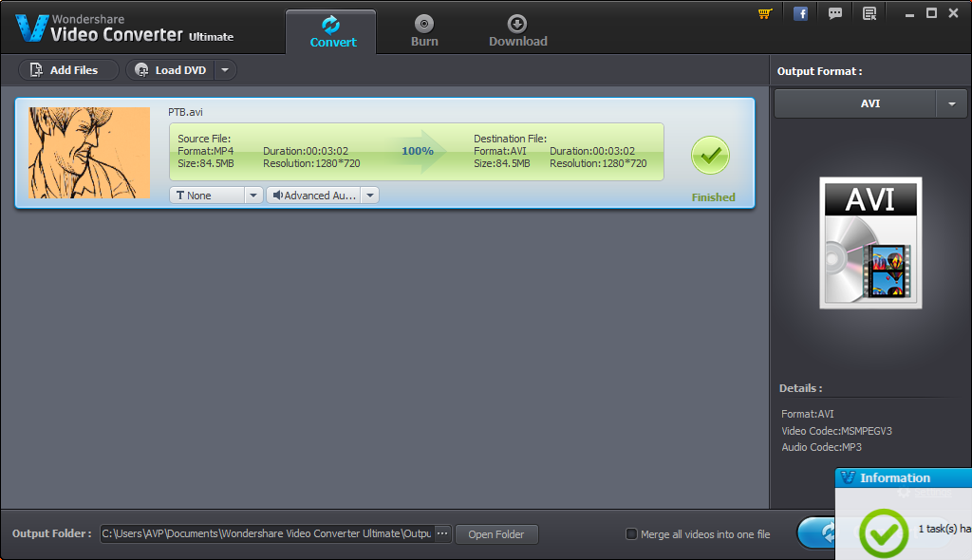Screen dimensions: 972x560
Task: Open the None subtitle dropdown
Action: tap(207, 196)
